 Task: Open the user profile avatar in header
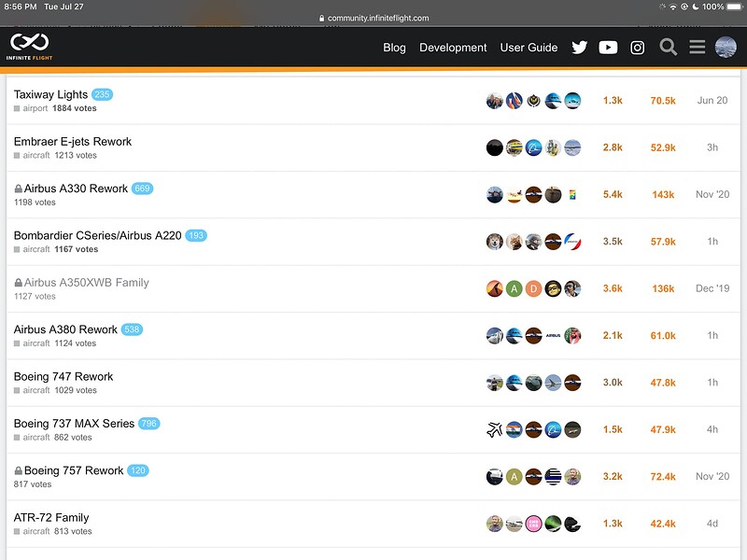pyautogui.click(x=726, y=48)
